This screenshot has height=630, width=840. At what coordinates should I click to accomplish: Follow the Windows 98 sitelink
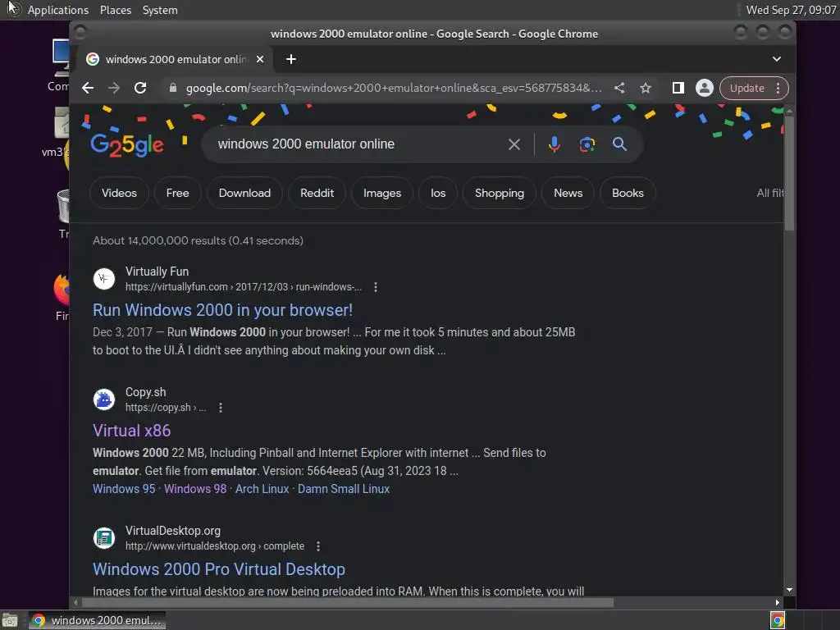[195, 489]
